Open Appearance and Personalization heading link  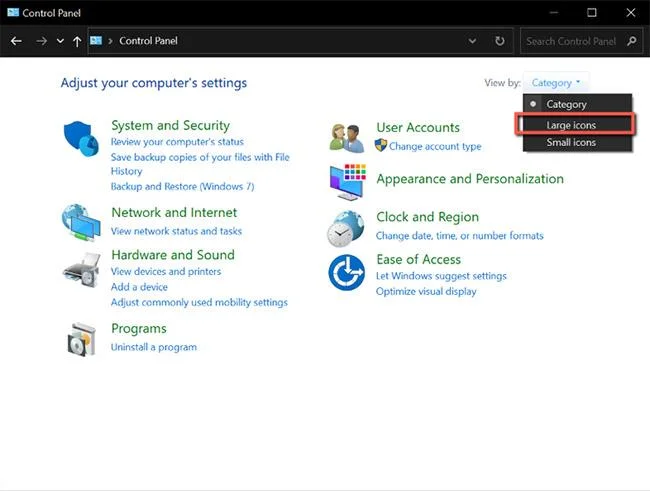470,179
